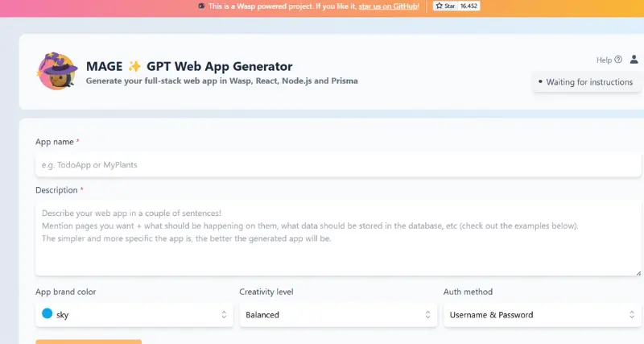Image resolution: width=644 pixels, height=344 pixels.
Task: Click the GitHub star count 16,452
Action: tap(468, 6)
